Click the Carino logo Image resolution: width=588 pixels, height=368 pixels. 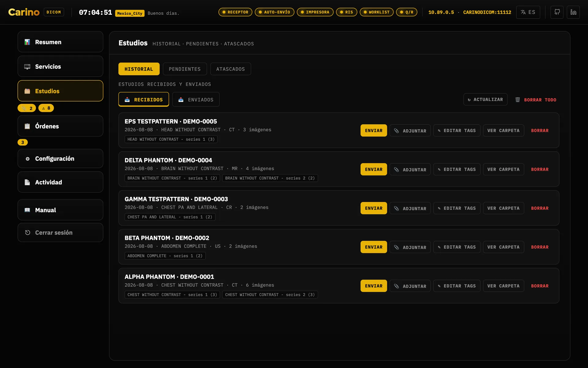pyautogui.click(x=24, y=12)
